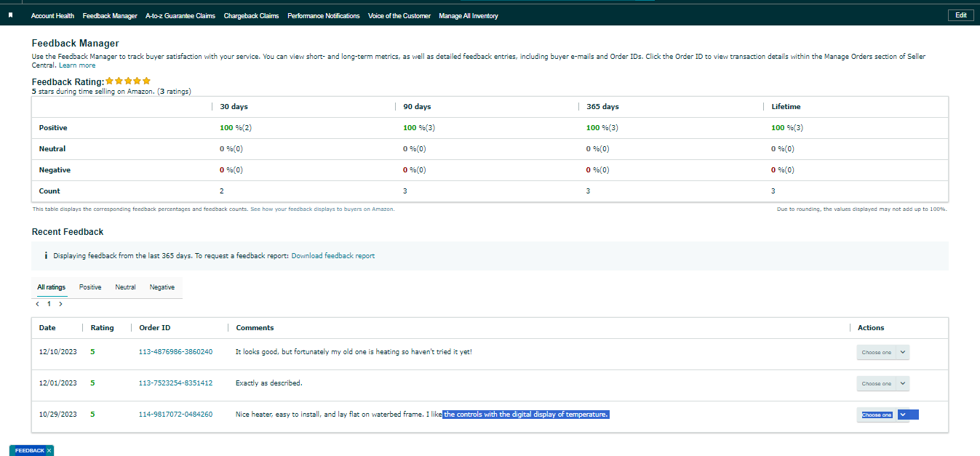This screenshot has width=980, height=456.
Task: Switch to the Negative tab
Action: (162, 287)
